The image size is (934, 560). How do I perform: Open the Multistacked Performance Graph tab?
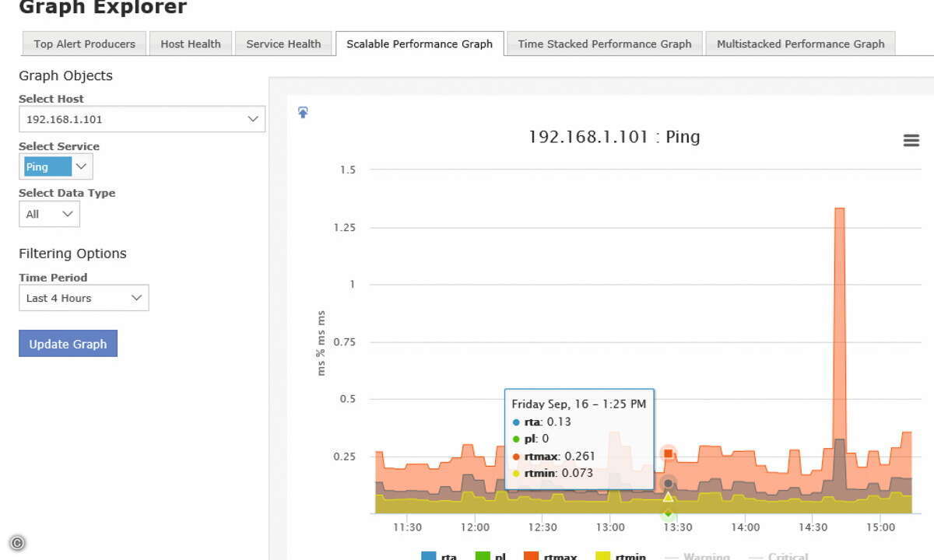click(x=800, y=44)
